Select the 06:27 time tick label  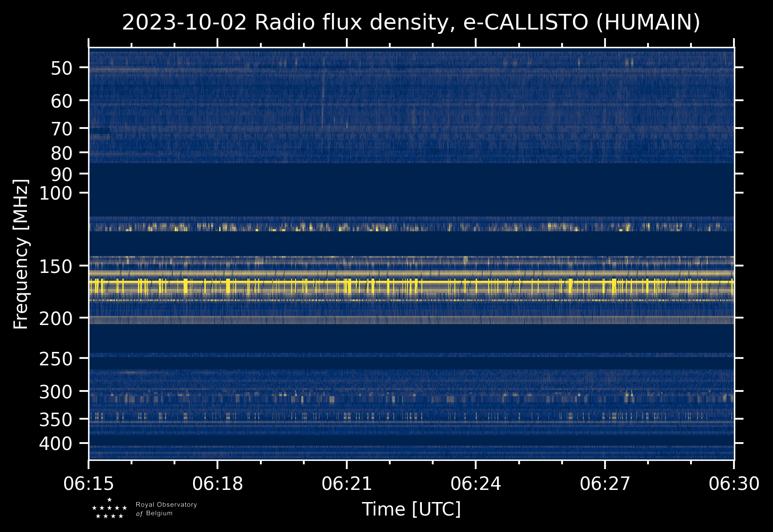click(605, 483)
